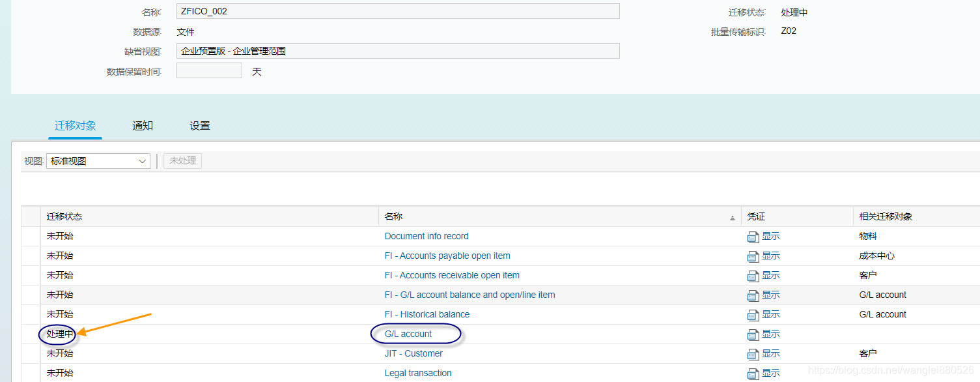Click the 迁移状态 column header

(x=210, y=216)
